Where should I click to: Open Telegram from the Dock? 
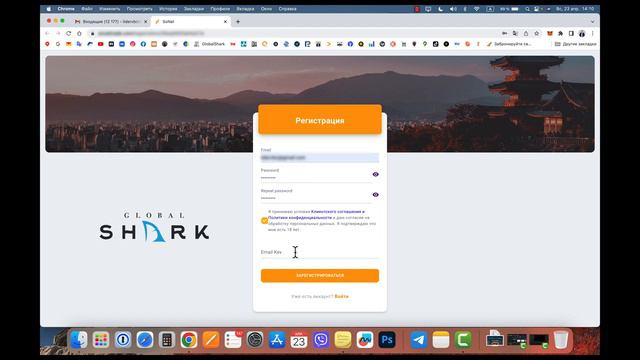pyautogui.click(x=419, y=340)
